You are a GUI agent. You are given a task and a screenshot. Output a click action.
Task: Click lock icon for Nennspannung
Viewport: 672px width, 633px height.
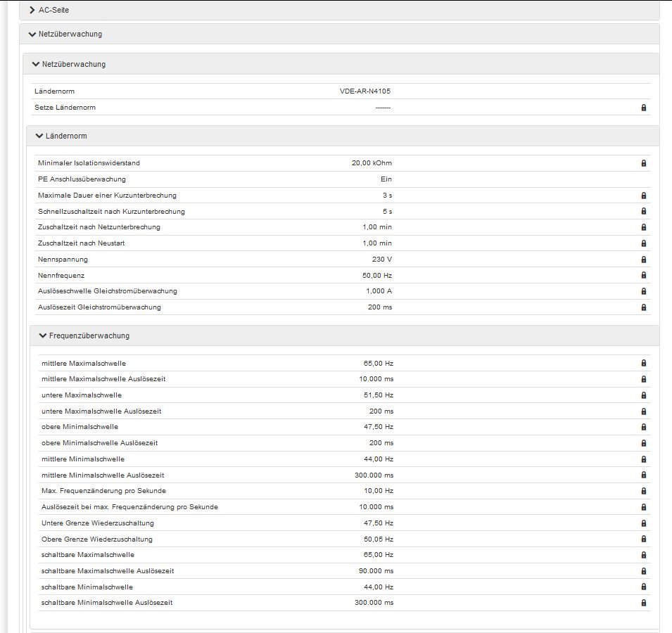[x=643, y=260]
